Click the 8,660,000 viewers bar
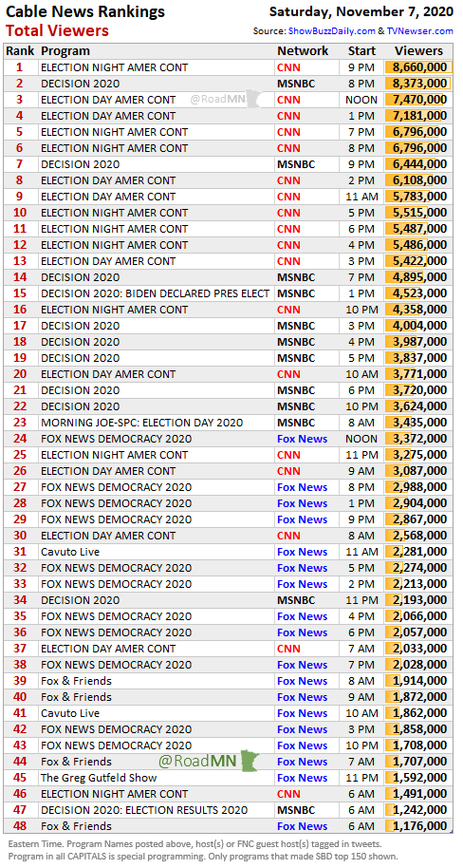This screenshot has height=868, width=463. (x=418, y=67)
